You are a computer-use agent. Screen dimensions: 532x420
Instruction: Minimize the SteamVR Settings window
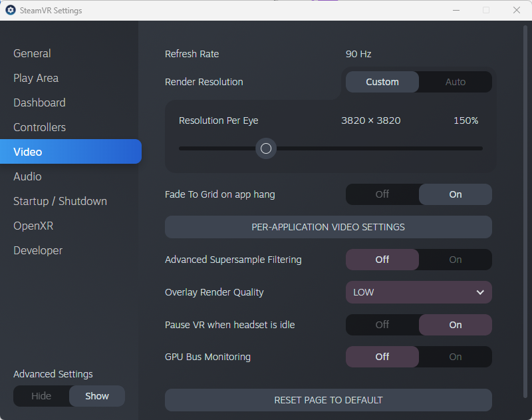point(456,10)
